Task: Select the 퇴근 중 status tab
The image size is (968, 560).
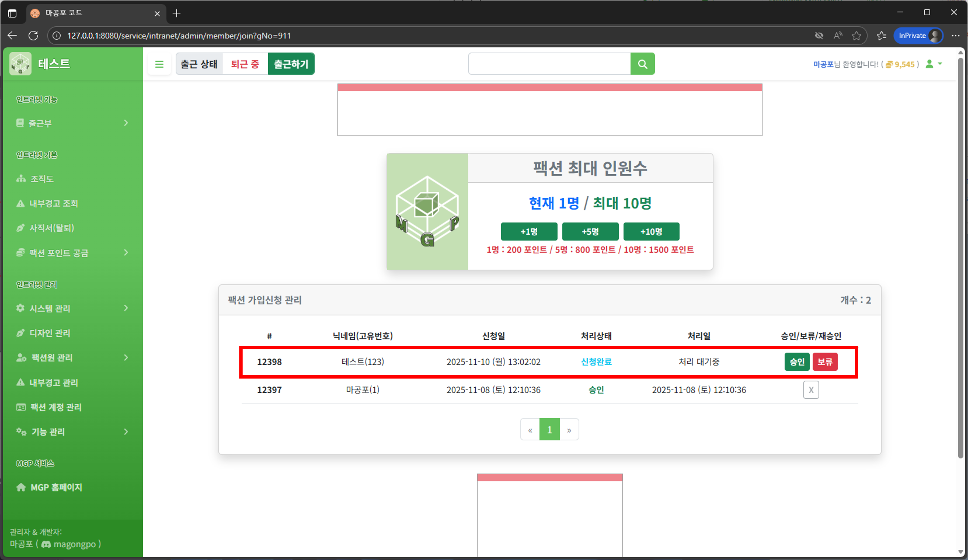Action: point(245,64)
